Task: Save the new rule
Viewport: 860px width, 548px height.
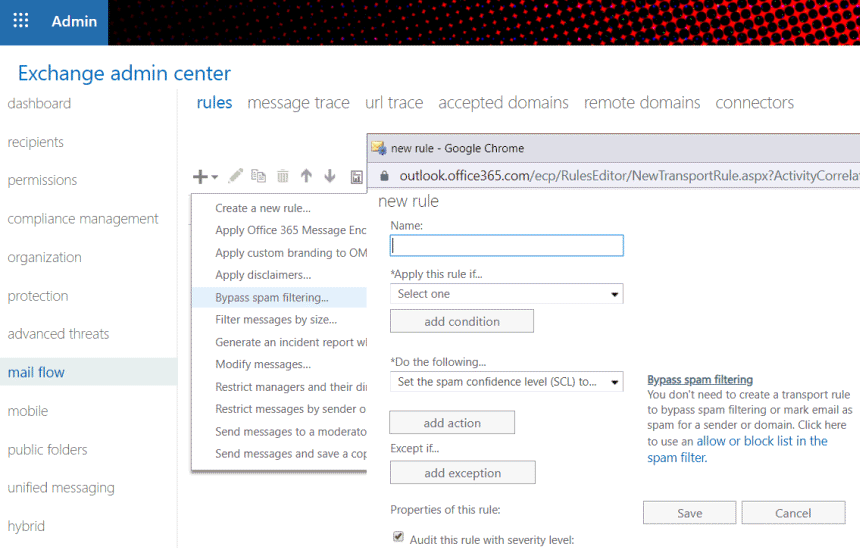Action: tap(689, 513)
